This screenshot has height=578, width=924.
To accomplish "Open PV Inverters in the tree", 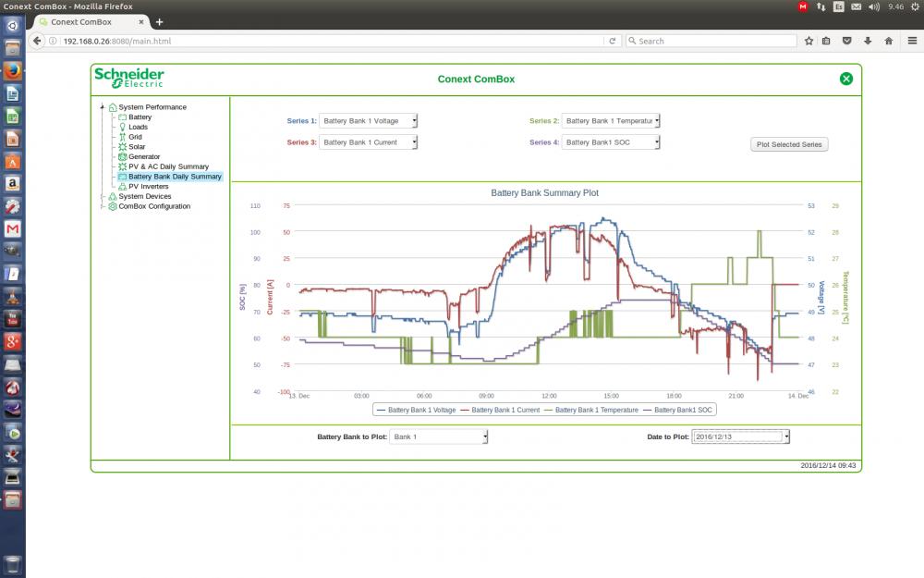I will (149, 187).
